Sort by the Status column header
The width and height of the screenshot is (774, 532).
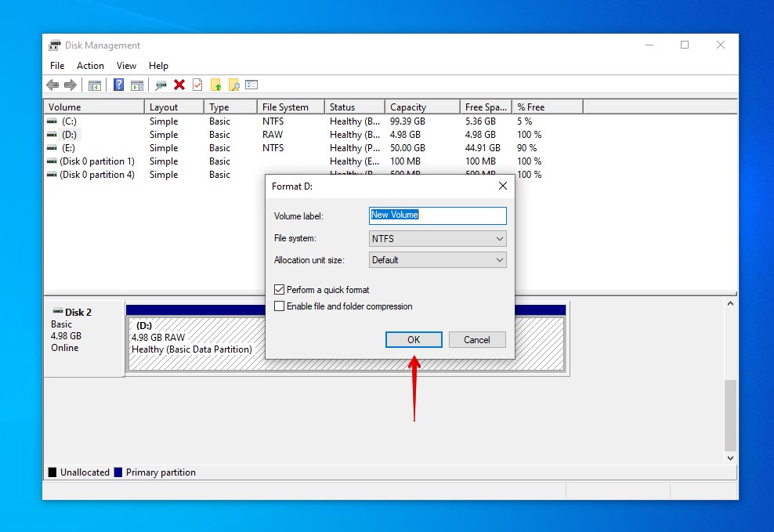354,107
